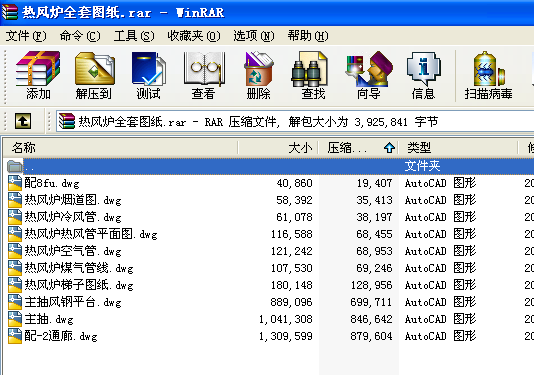Viewport: 534px width, 375px height.
Task: Click the Delete (删除) recycle icon
Action: click(x=258, y=69)
